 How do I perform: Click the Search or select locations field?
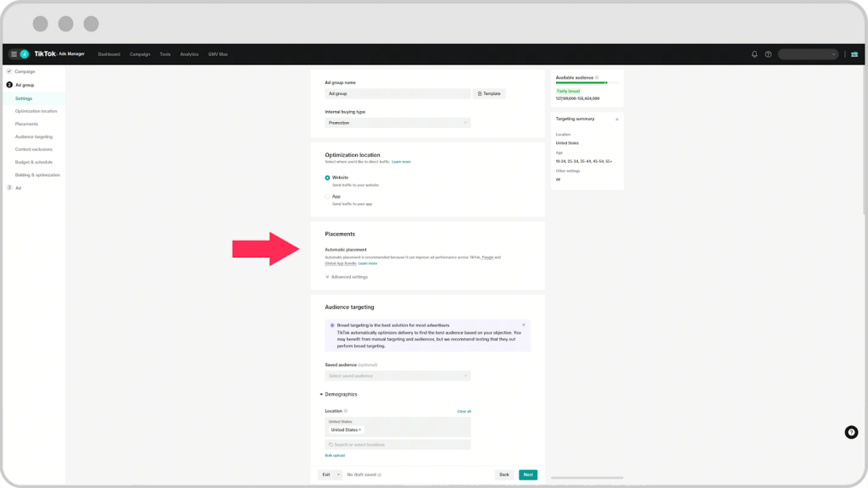click(x=398, y=445)
